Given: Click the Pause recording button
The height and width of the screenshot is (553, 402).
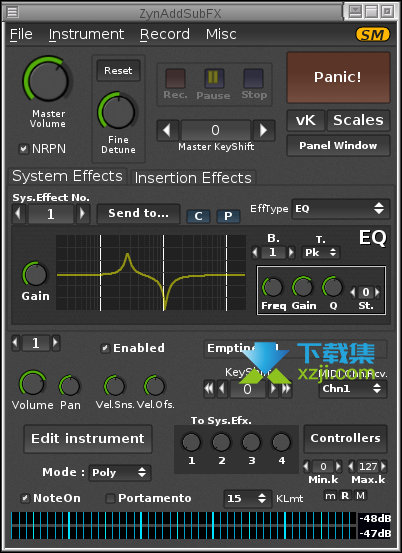Looking at the screenshot, I should (214, 78).
